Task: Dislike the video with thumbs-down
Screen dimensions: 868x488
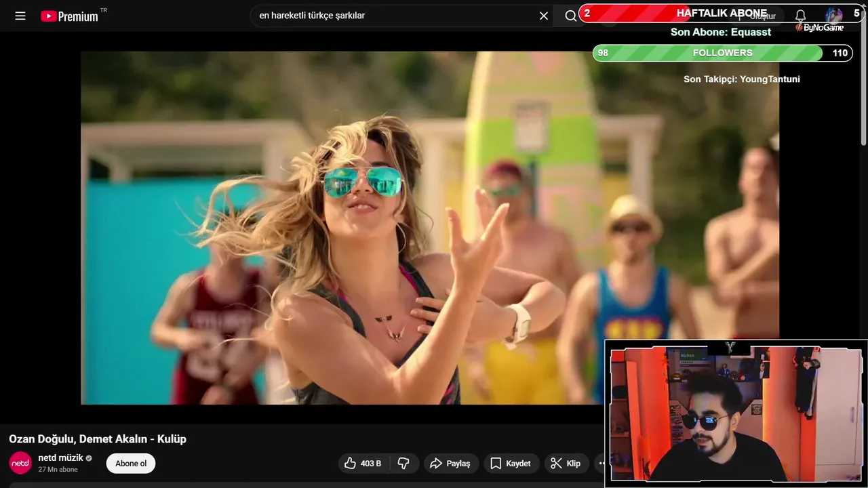Action: pos(404,464)
